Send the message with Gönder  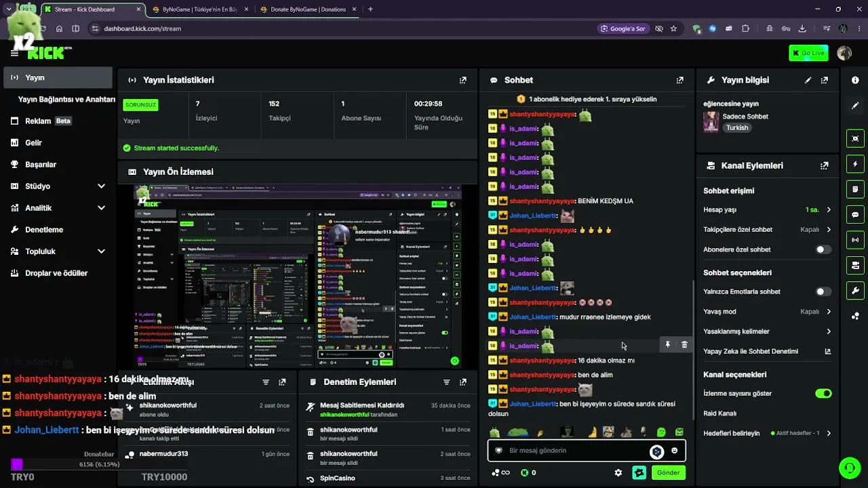coord(668,473)
